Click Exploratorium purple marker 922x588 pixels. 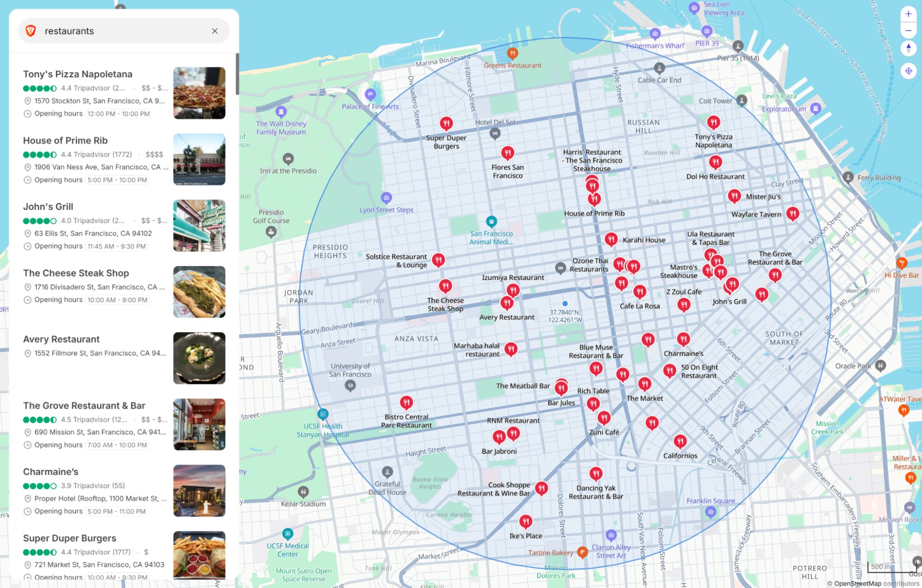tap(816, 109)
